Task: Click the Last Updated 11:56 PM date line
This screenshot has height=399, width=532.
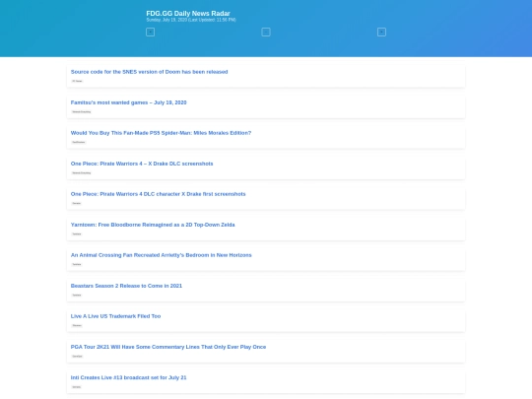Action: [x=191, y=20]
